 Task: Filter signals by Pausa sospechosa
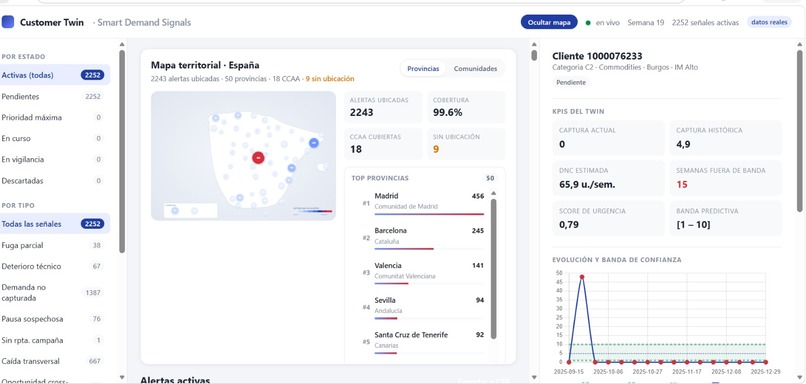[55, 319]
